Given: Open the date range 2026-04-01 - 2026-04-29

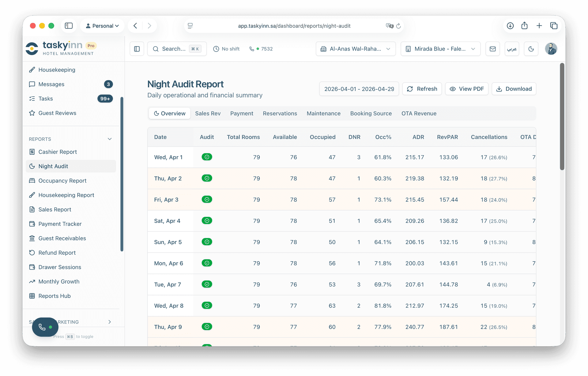Looking at the screenshot, I should tap(359, 89).
